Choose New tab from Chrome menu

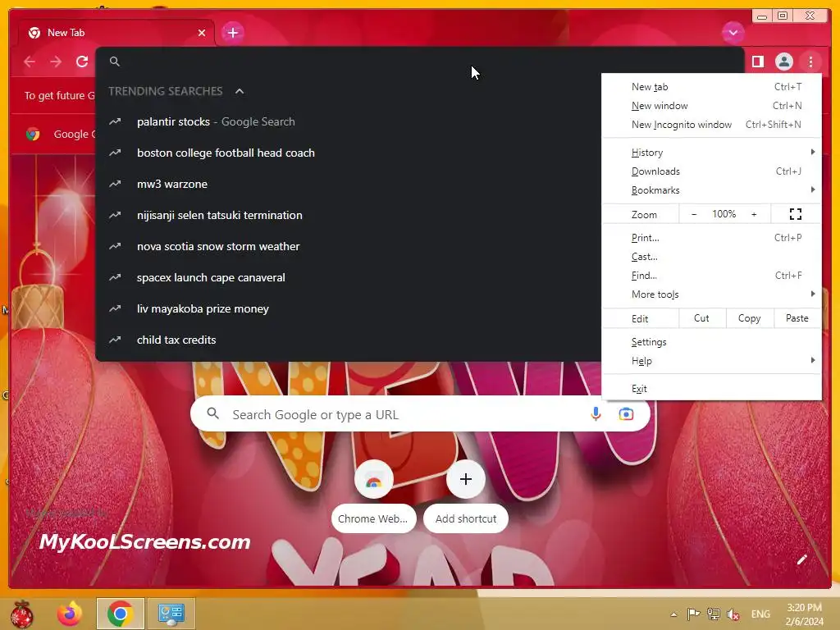[711, 87]
